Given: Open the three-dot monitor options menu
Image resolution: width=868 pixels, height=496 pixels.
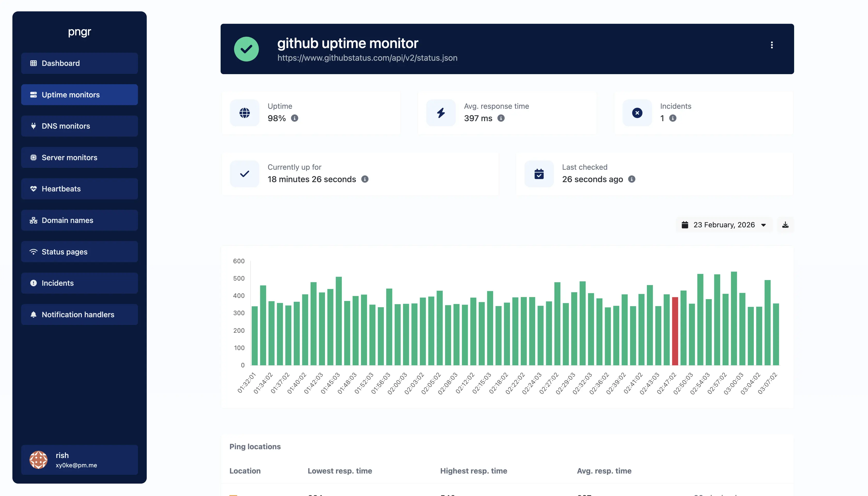Looking at the screenshot, I should [x=772, y=45].
